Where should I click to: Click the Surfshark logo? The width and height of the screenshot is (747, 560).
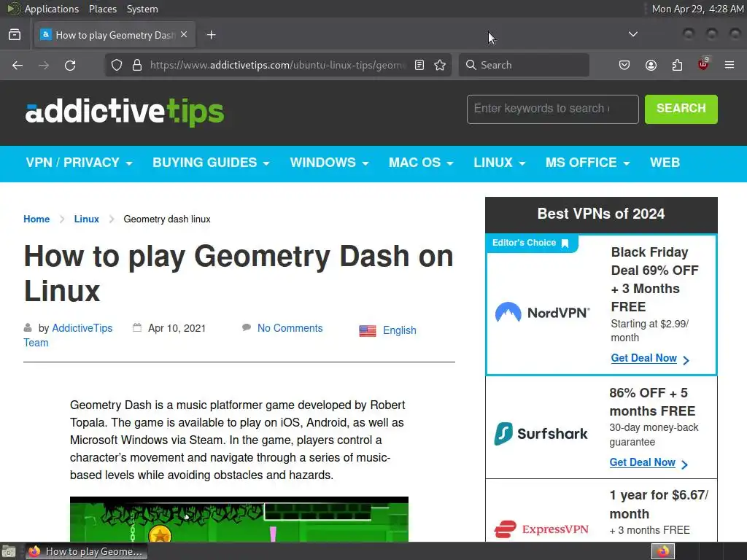(541, 433)
